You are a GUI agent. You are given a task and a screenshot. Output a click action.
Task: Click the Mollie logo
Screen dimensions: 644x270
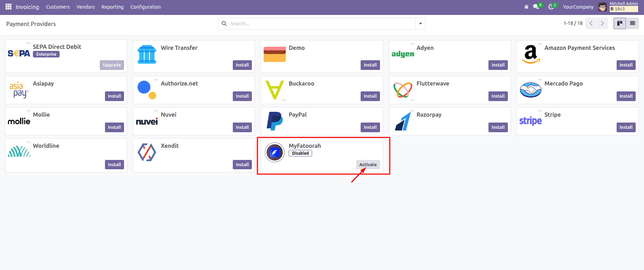click(x=19, y=121)
